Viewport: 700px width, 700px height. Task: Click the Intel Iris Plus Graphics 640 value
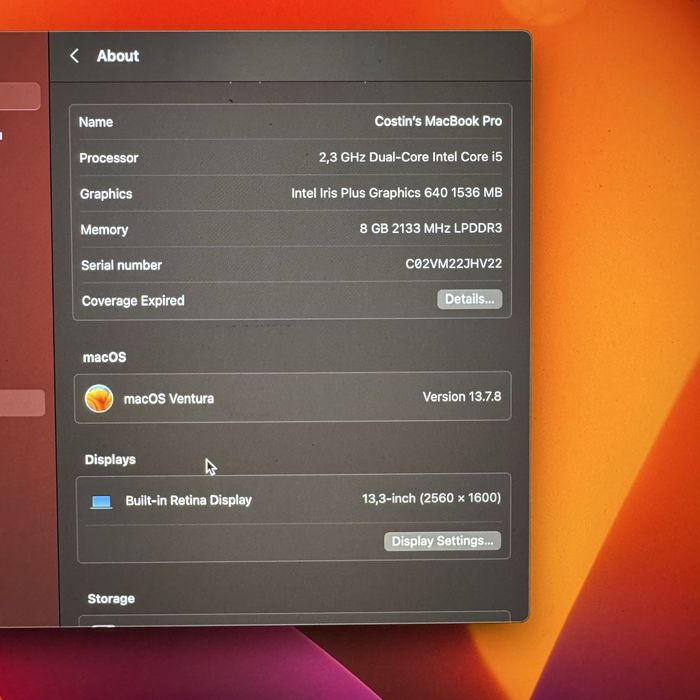tap(397, 193)
